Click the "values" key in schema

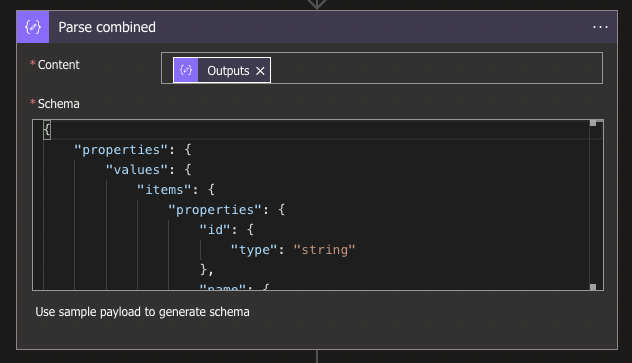click(137, 170)
